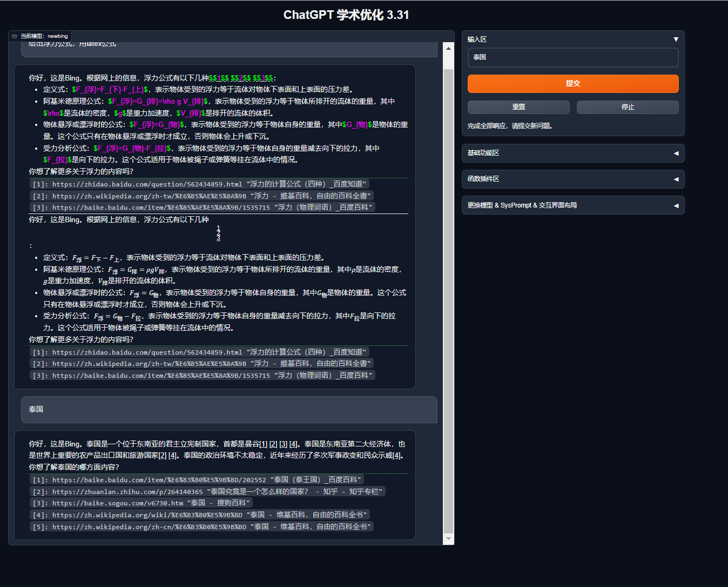This screenshot has width=728, height=587.
Task: Click the 当前模型: newbing label
Action: pos(44,36)
